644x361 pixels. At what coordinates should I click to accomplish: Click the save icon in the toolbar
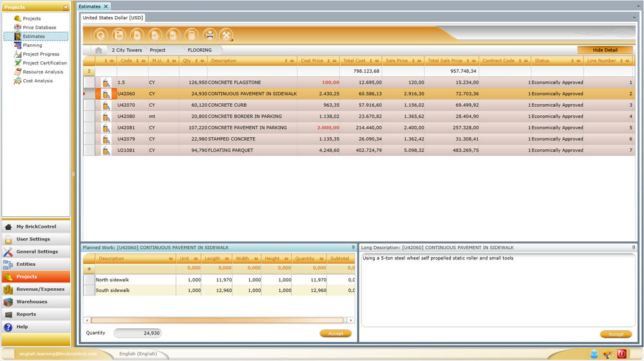coord(118,35)
